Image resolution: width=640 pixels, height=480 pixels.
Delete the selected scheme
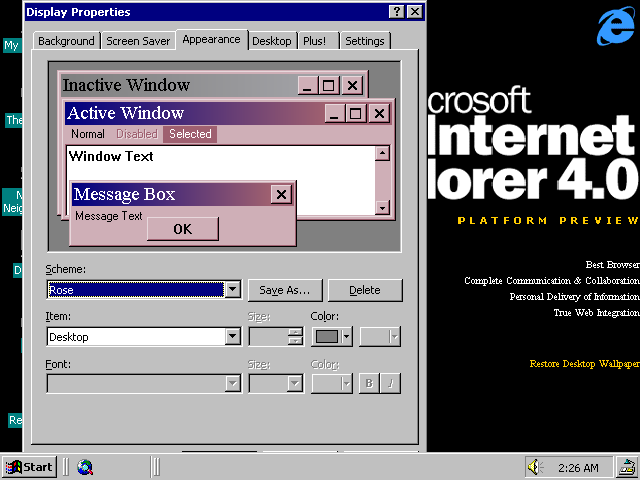tap(365, 290)
